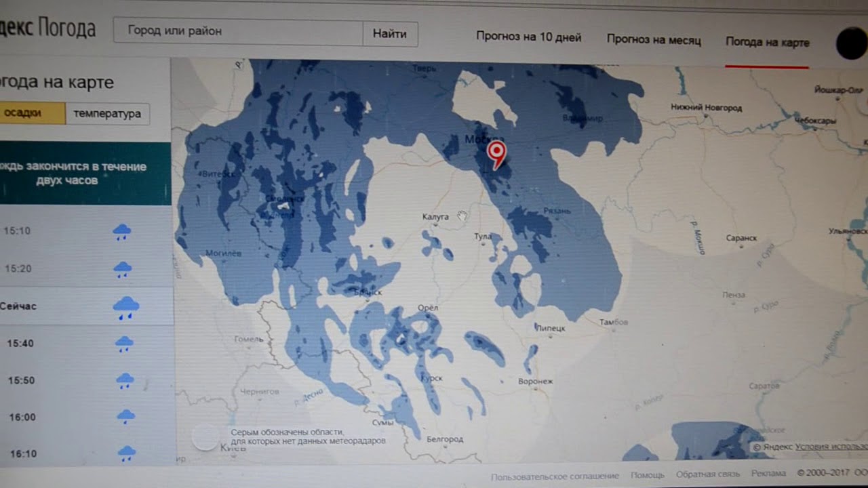Screen dimensions: 868x488
Task: Click the large cloud icon beside Сейчас
Action: (x=126, y=308)
